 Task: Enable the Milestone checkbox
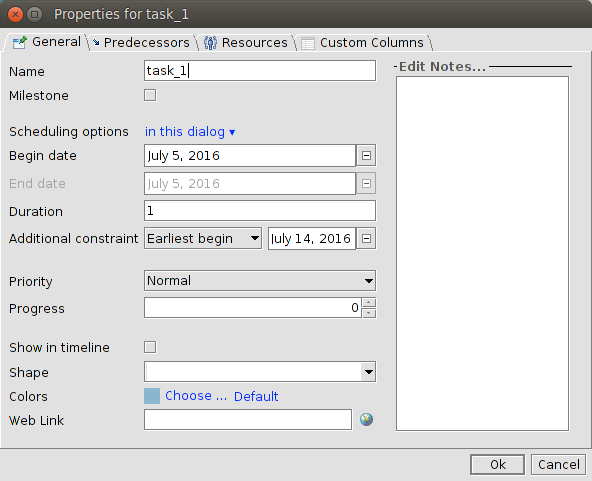coord(150,95)
